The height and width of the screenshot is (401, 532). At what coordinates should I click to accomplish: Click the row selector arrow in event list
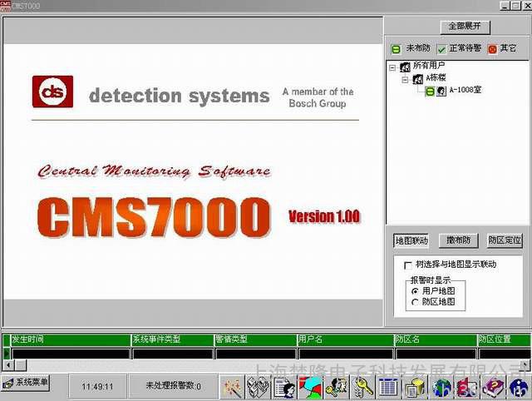(x=7, y=354)
